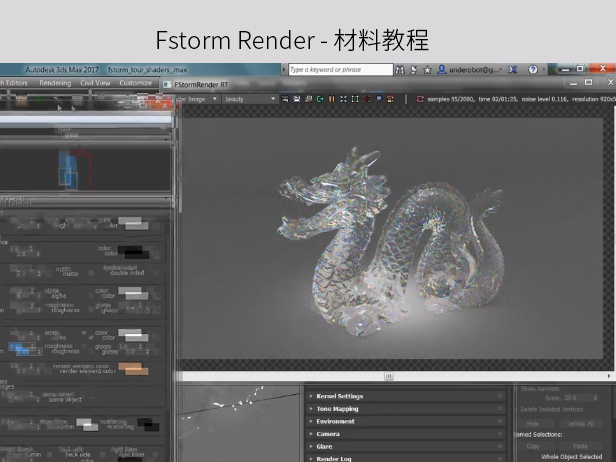Click the help question mark icon

click(x=532, y=70)
